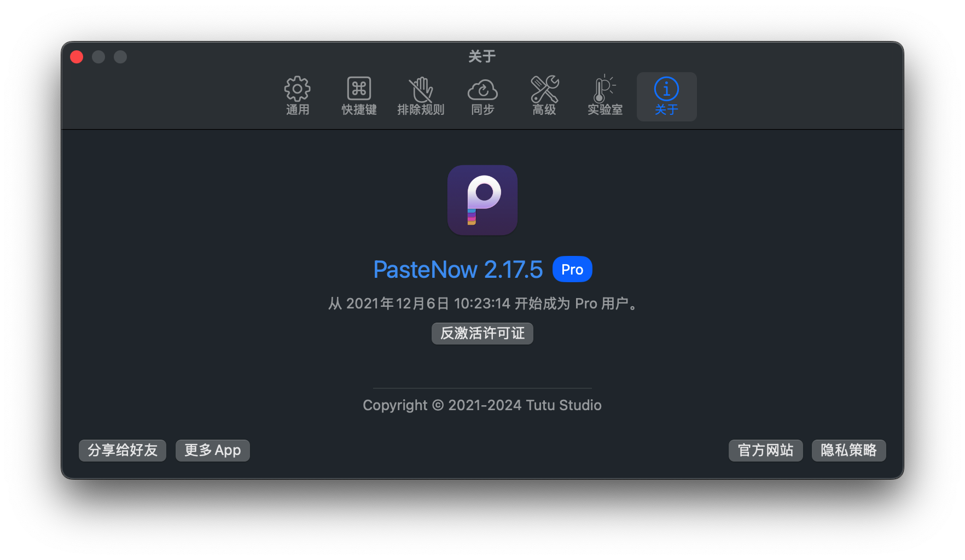
Task: Select the 实验室 experimental features icon
Action: tap(604, 96)
